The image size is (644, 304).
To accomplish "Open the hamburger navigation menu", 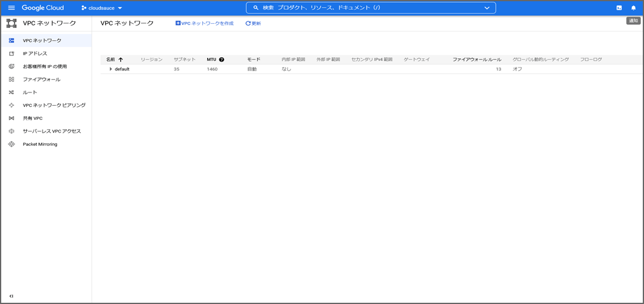I will pos(12,8).
